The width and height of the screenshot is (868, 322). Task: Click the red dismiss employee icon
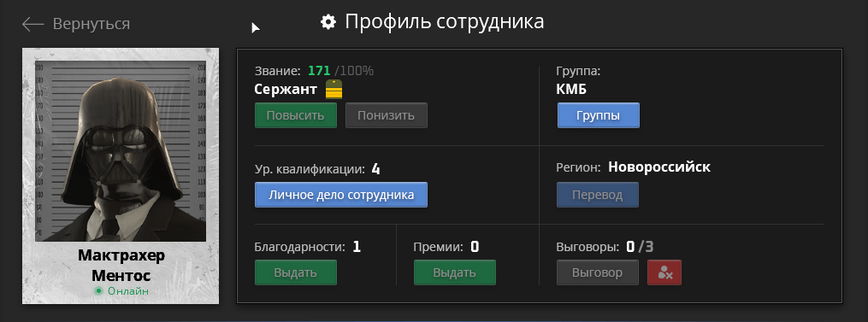pos(664,272)
